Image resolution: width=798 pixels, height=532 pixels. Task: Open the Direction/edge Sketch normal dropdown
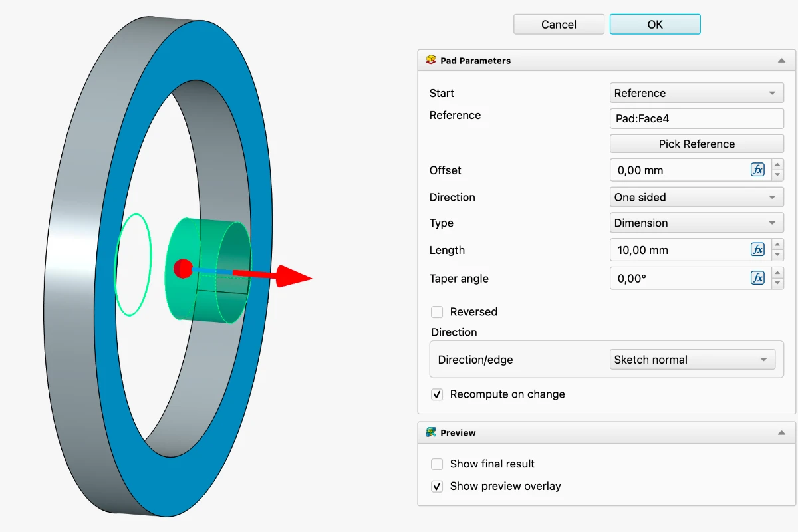692,360
